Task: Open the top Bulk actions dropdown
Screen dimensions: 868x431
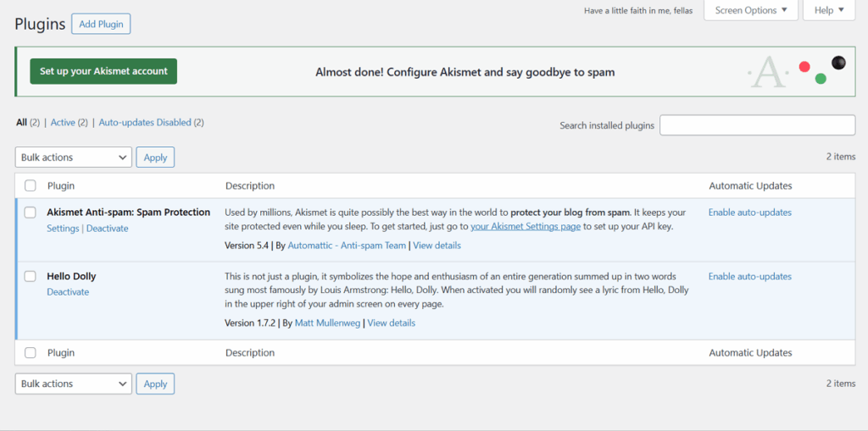Action: (x=74, y=157)
